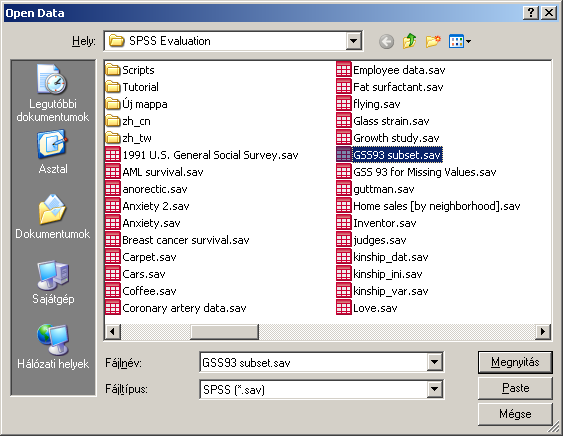Expand the Hely folder location dropdown
This screenshot has width=563, height=436.
[353, 41]
